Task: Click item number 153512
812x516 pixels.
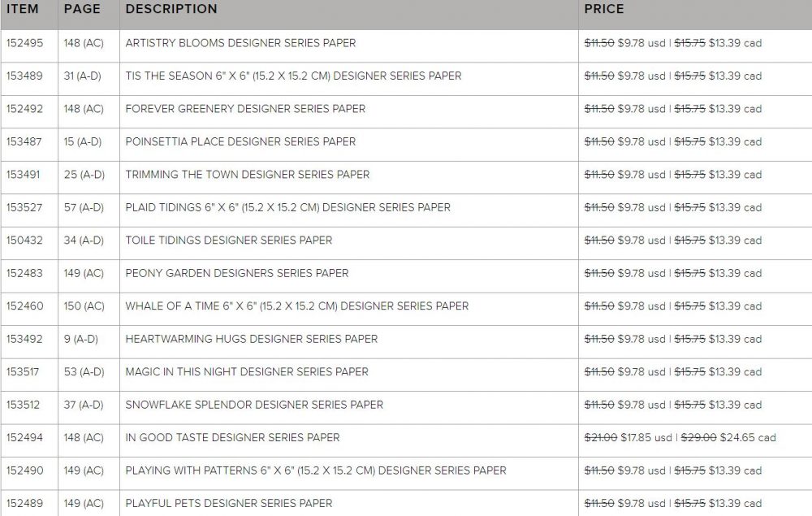Action: (24, 405)
